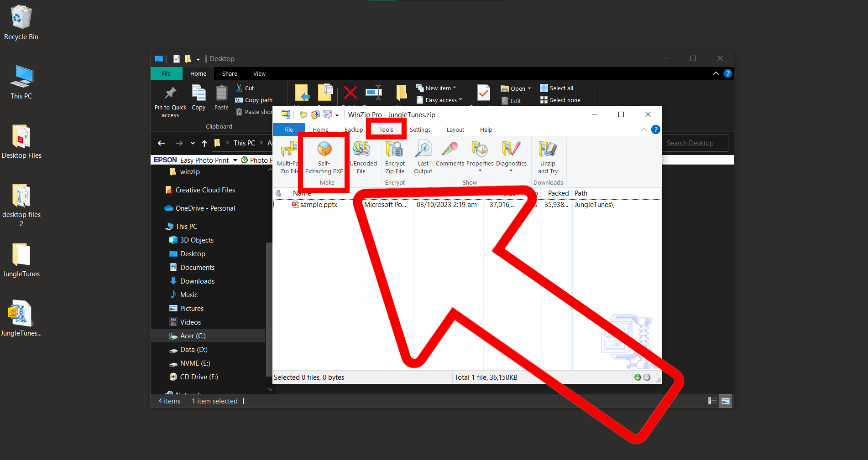Screen dimensions: 868x460
Task: Click Select all in the ribbon
Action: point(557,88)
